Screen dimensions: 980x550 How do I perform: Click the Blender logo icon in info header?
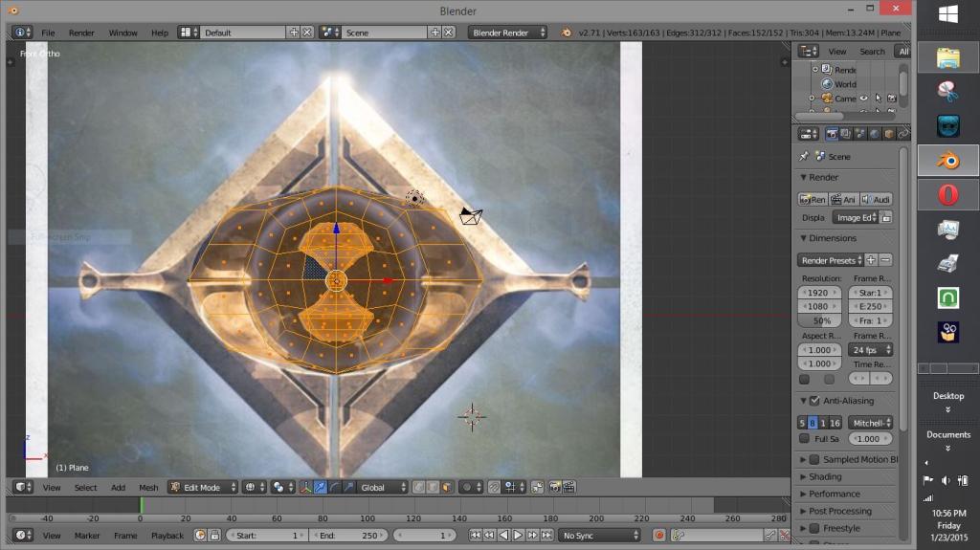568,33
